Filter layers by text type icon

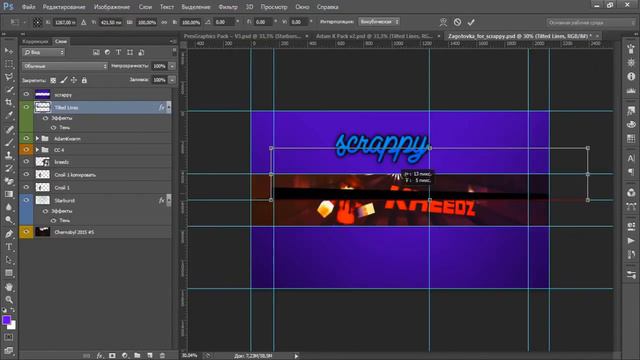[118, 52]
